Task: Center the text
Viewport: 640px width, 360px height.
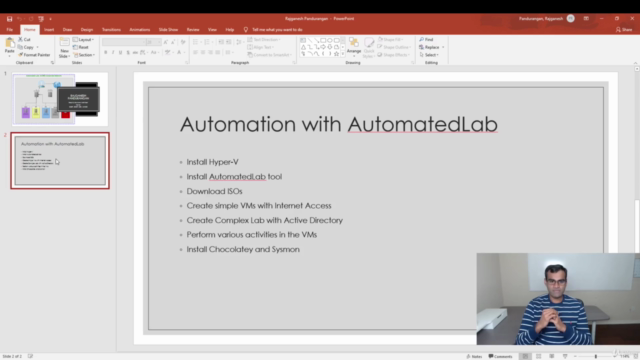Action: coord(203,53)
